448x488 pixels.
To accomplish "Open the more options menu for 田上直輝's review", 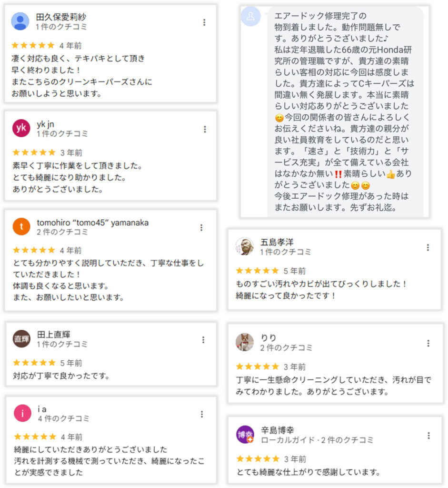I will [203, 340].
